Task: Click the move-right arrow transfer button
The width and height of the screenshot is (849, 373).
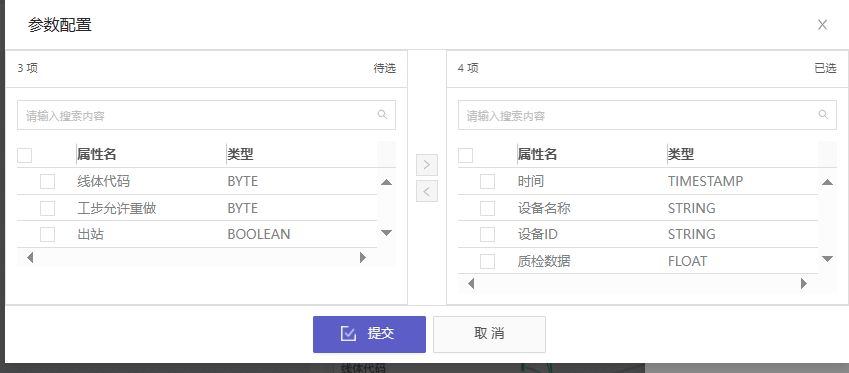Action: (427, 165)
